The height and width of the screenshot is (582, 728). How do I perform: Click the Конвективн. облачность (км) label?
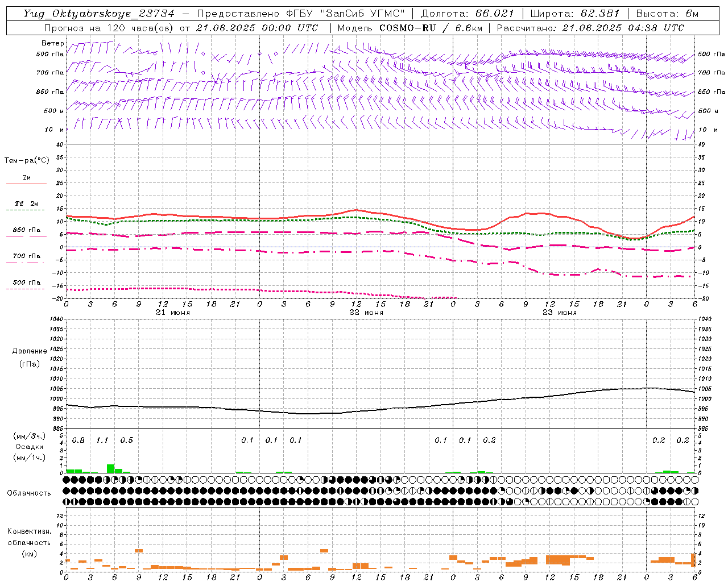(x=29, y=542)
